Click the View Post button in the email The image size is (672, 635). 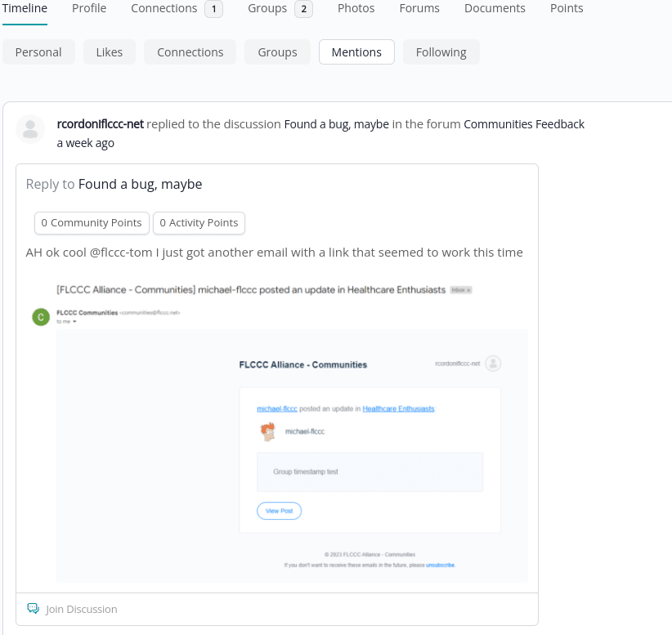279,511
